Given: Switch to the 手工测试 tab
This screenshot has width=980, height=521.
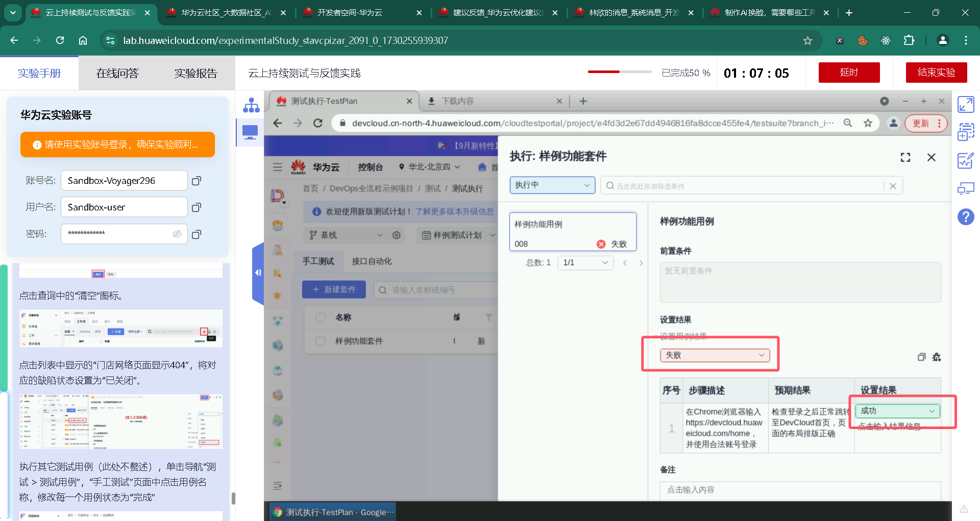Looking at the screenshot, I should [x=318, y=261].
